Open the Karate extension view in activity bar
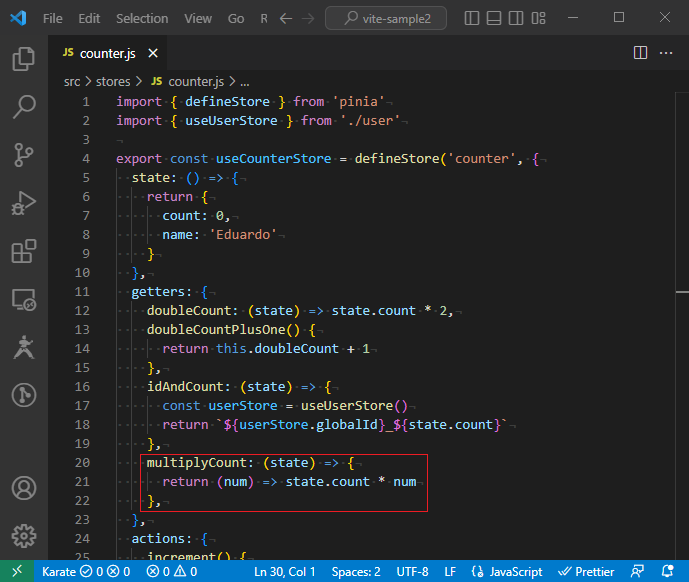 [x=24, y=347]
